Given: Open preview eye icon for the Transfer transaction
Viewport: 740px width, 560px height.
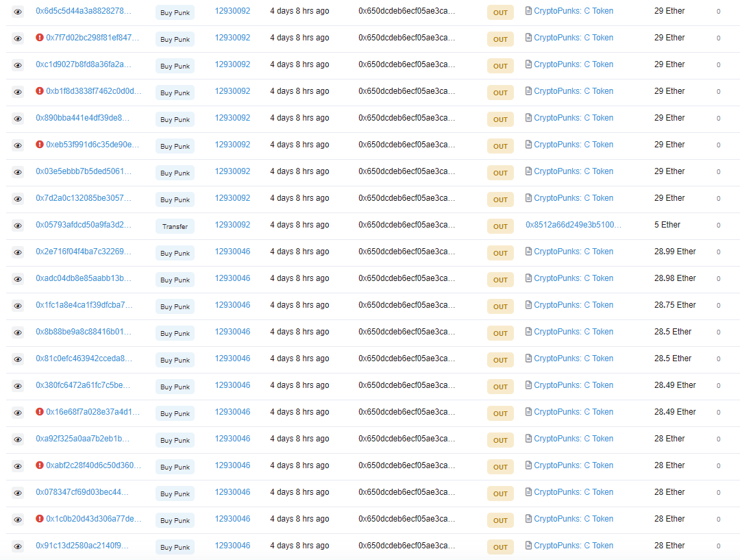Looking at the screenshot, I should point(18,226).
